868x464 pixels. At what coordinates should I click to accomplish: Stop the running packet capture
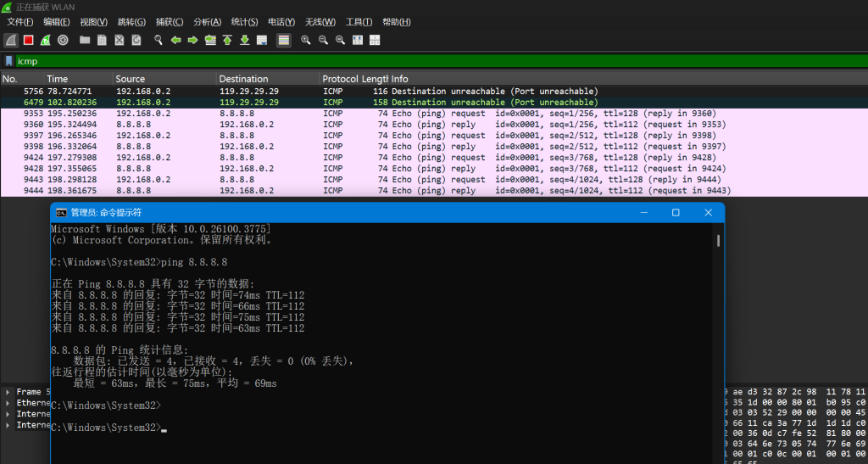pyautogui.click(x=28, y=40)
